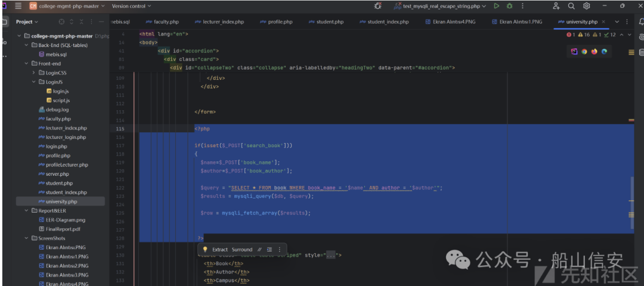Click Extract in floating toolbar
Image resolution: width=644 pixels, height=286 pixels.
tap(219, 250)
